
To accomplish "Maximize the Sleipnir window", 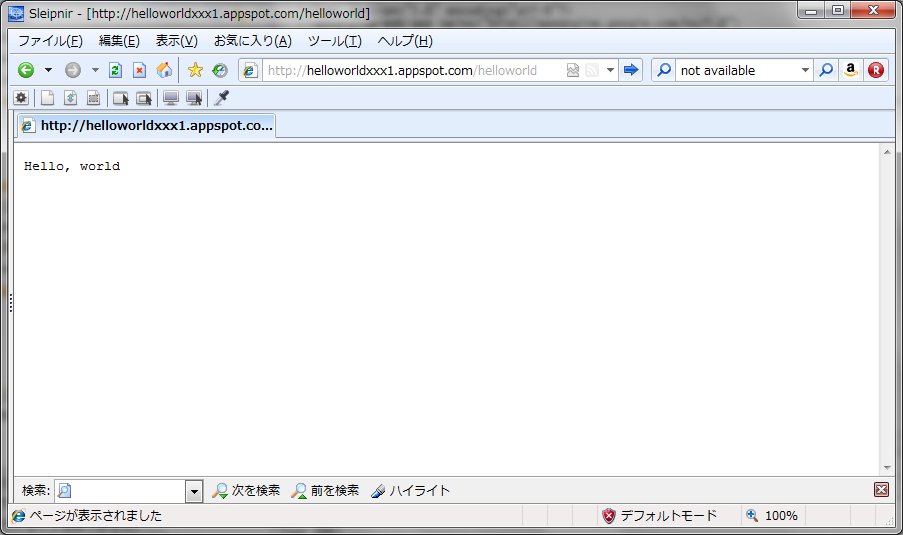I will coord(838,10).
